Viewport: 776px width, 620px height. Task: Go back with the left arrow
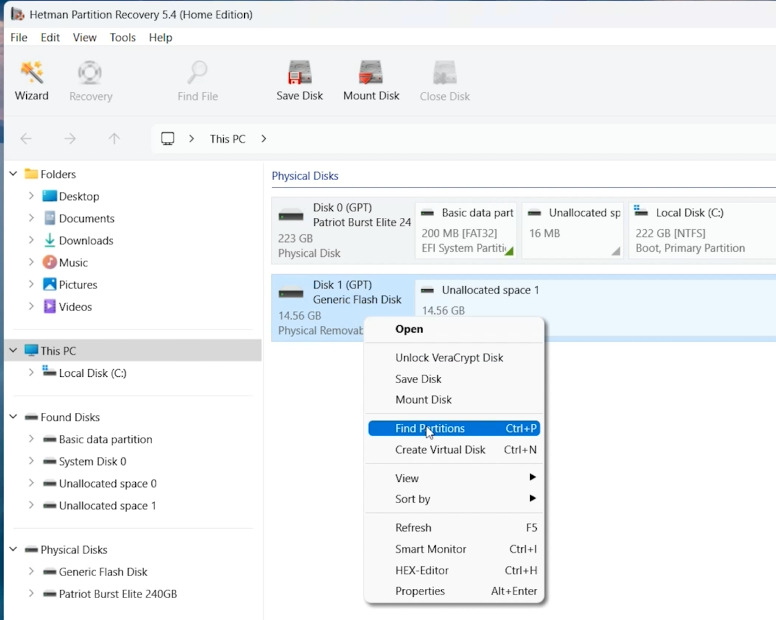(26, 139)
